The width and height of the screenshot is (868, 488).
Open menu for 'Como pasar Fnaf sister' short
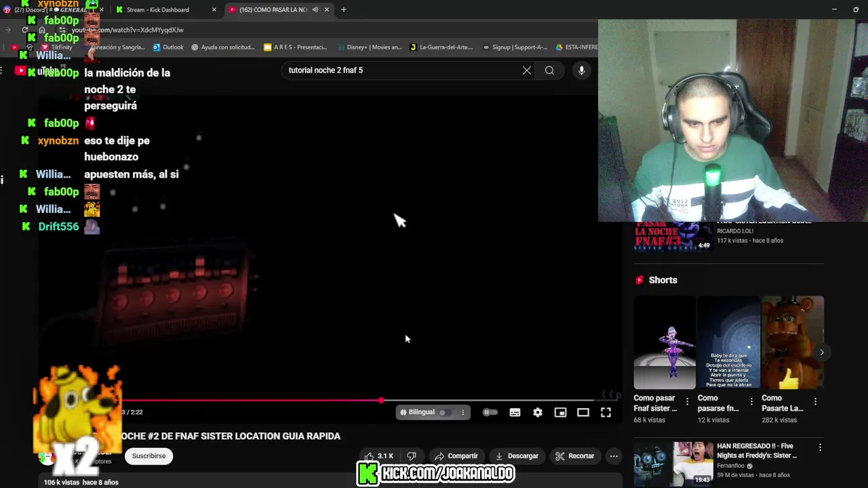click(x=687, y=402)
